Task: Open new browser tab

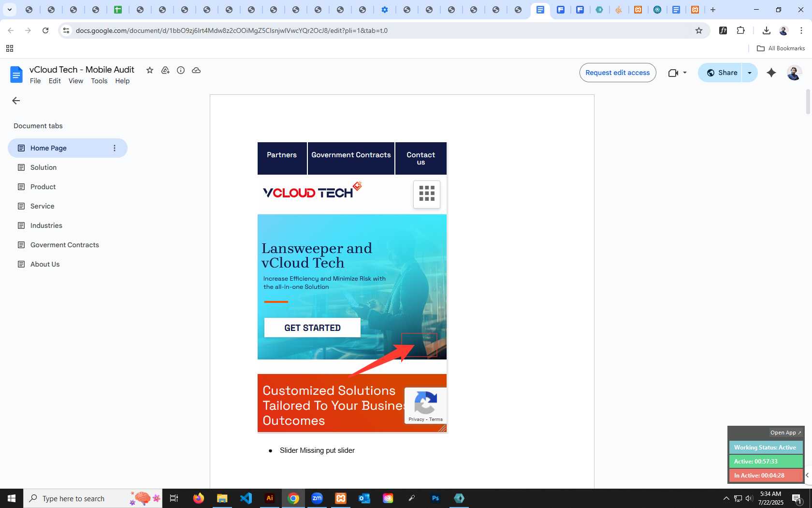Action: pyautogui.click(x=713, y=10)
